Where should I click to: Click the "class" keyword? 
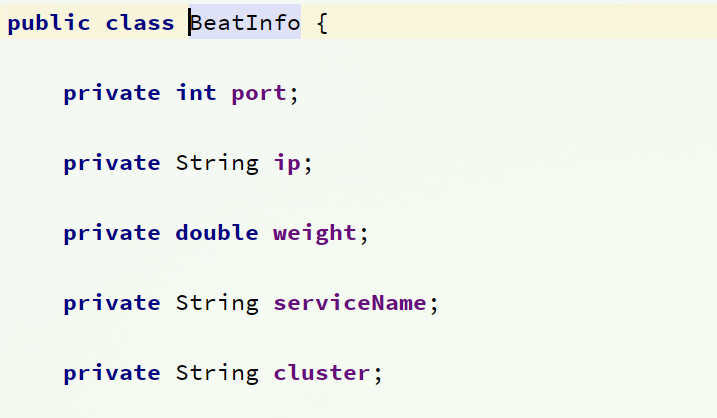(x=140, y=23)
